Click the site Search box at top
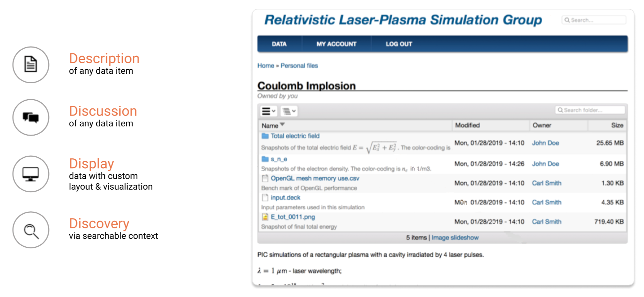644x297 pixels. pos(594,20)
